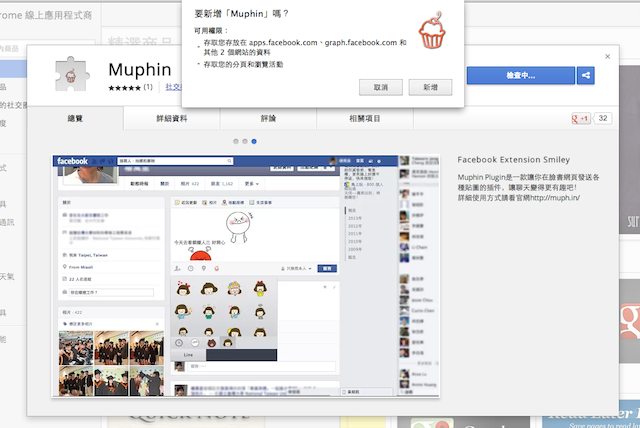Click 'Facebook Extension Smiley' heading
The image size is (640, 428).
tap(513, 160)
